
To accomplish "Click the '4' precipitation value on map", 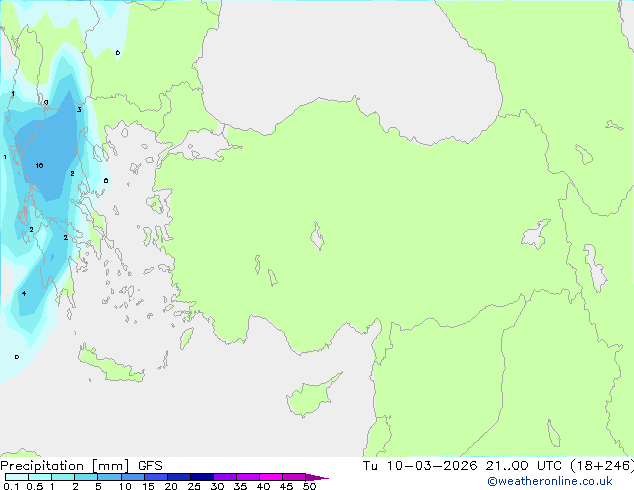I will (x=24, y=294).
